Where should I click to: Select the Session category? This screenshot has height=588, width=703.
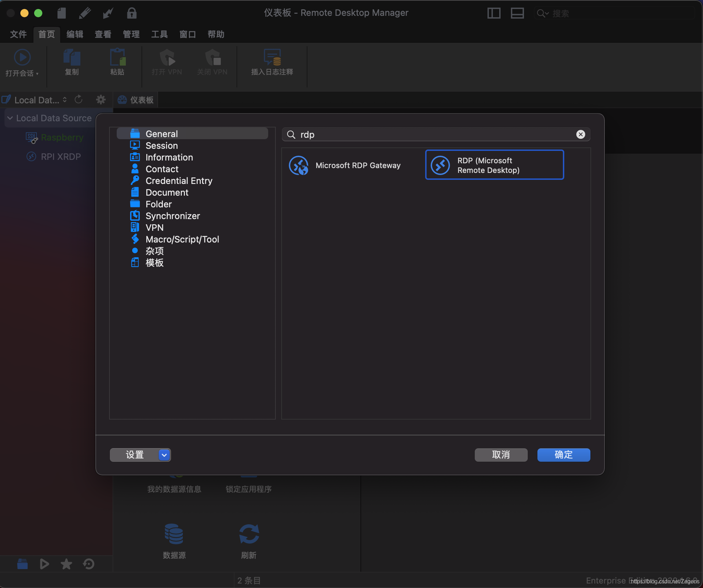pos(192,145)
